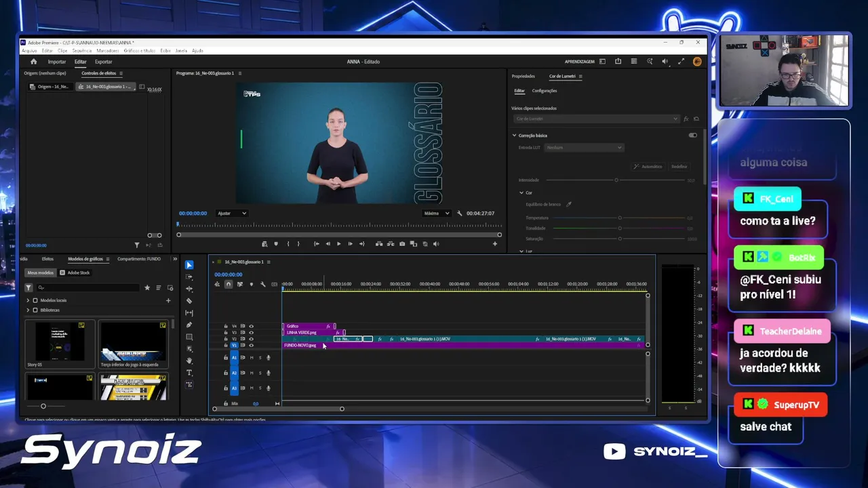Select the Razor tool
Screen dimensions: 868x488
[189, 301]
